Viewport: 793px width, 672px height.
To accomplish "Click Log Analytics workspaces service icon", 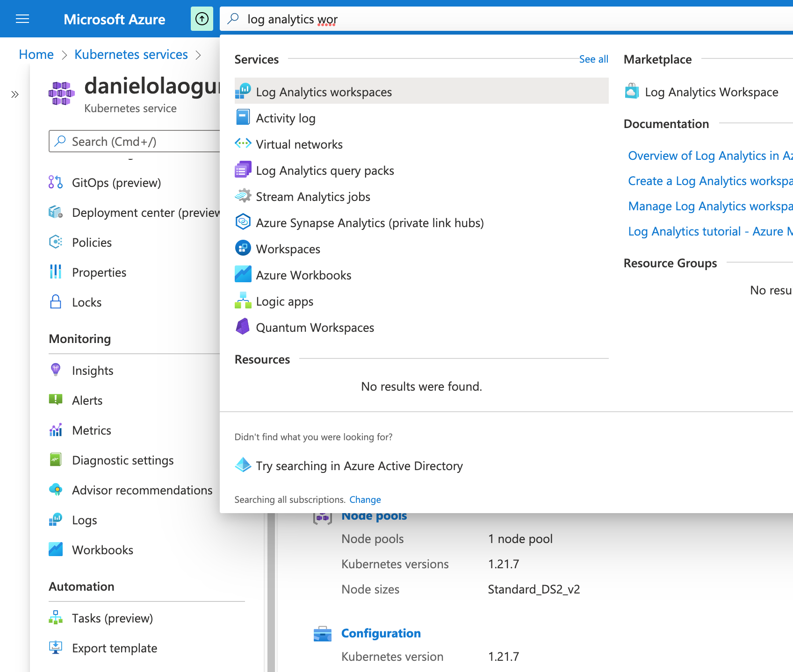I will pyautogui.click(x=243, y=91).
